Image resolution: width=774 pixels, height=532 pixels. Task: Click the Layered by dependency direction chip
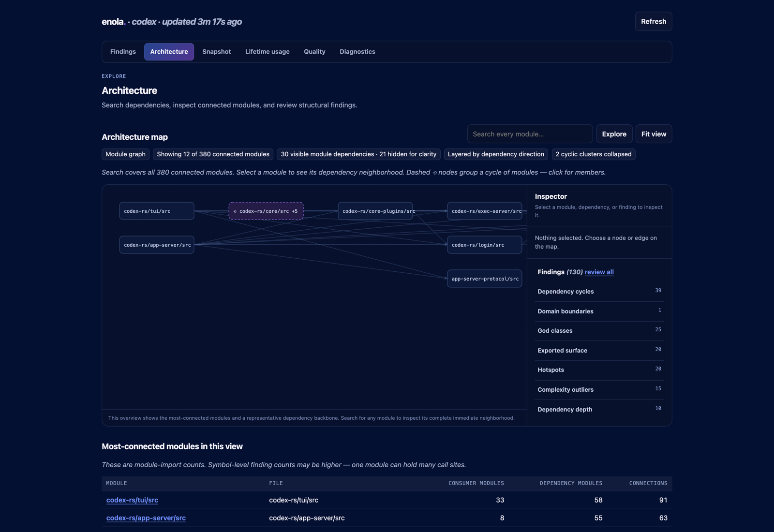pos(496,154)
